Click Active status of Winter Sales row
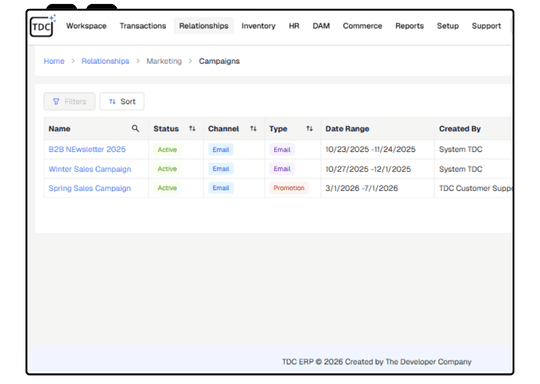The image size is (540, 384). (167, 169)
